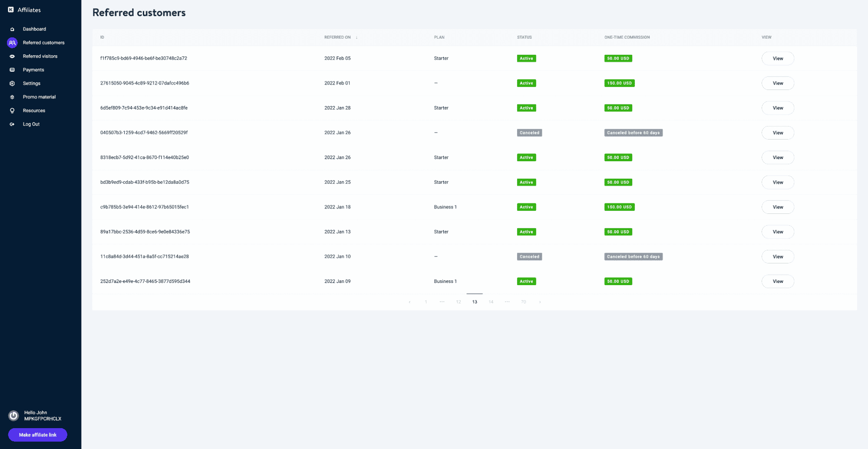Click the Promo material layers icon

click(12, 97)
